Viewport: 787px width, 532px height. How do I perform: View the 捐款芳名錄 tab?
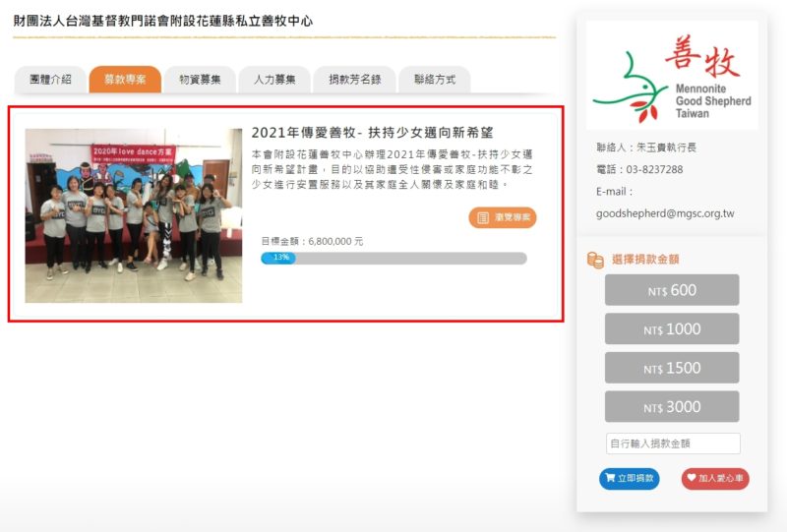click(355, 80)
